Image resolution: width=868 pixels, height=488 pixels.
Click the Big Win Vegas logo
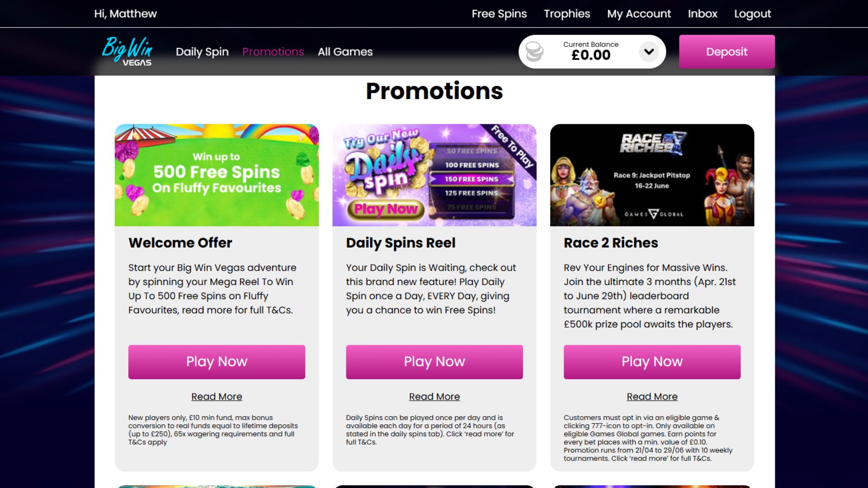127,52
